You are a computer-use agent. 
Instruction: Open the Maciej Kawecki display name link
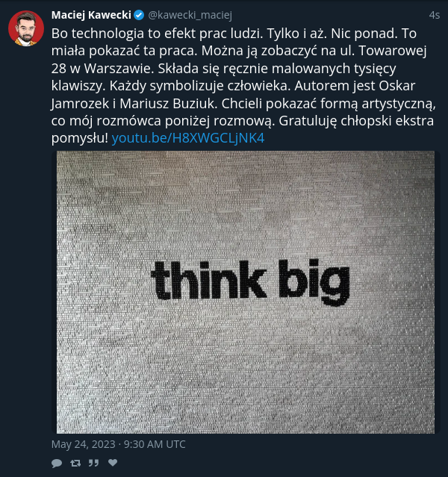[x=91, y=15]
